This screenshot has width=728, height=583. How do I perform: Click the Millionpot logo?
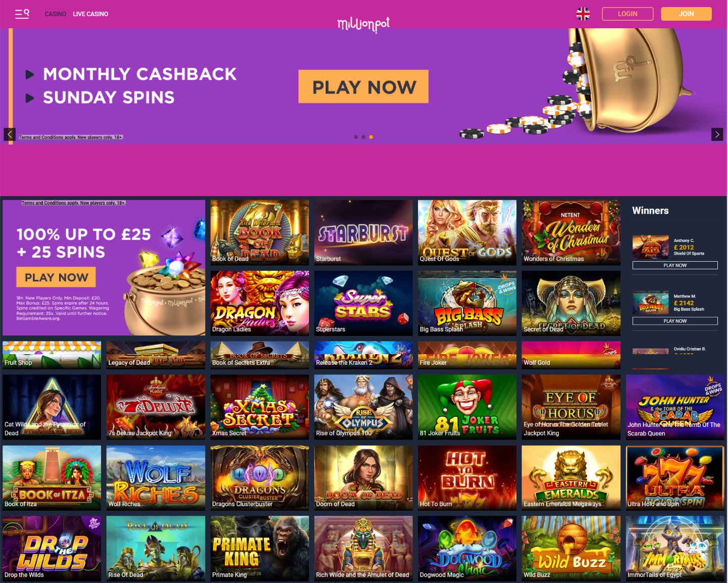point(363,24)
